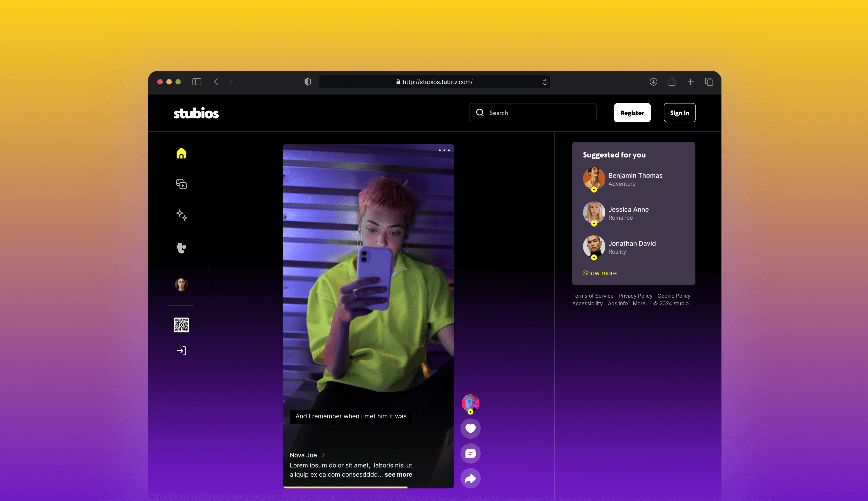Click the Register button

tap(632, 112)
